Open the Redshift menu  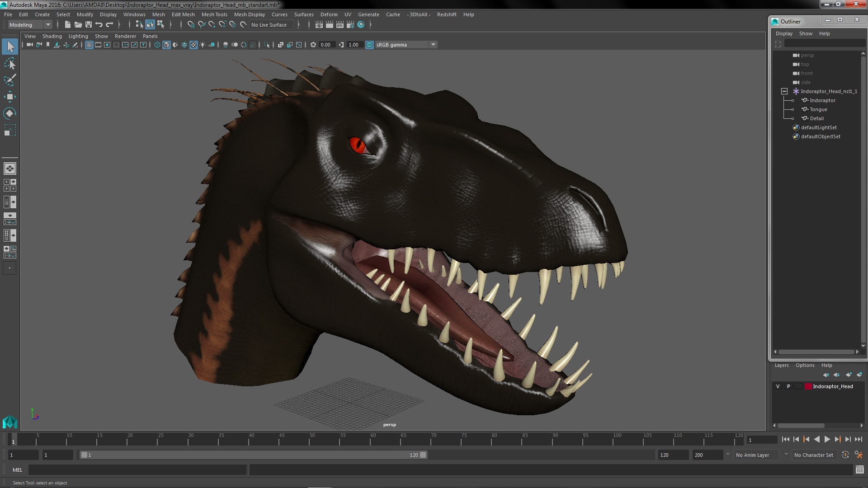click(447, 14)
